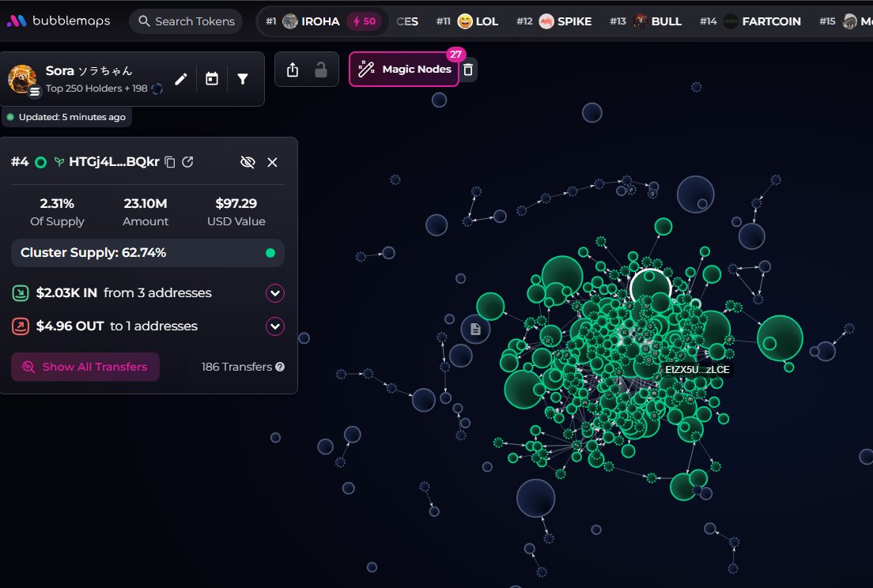Click the filter funnel icon
873x588 pixels.
pyautogui.click(x=243, y=79)
